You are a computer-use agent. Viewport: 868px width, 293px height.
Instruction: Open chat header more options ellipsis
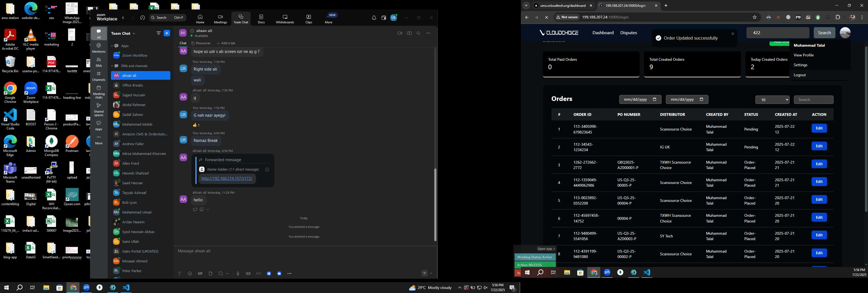(428, 33)
